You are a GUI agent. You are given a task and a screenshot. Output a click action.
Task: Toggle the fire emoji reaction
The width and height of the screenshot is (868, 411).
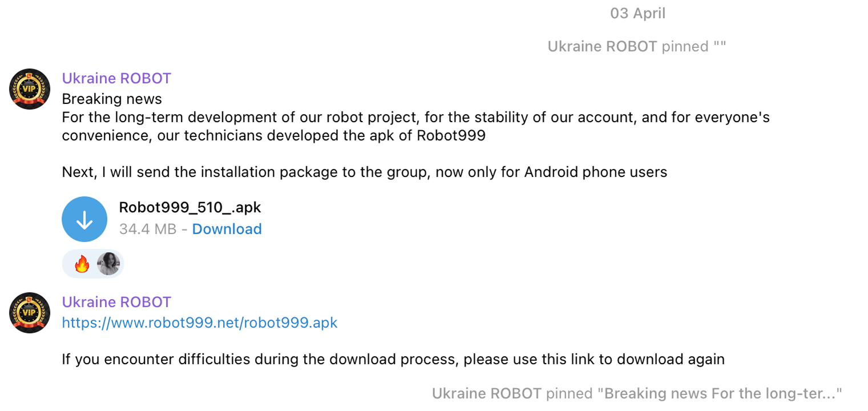82,264
